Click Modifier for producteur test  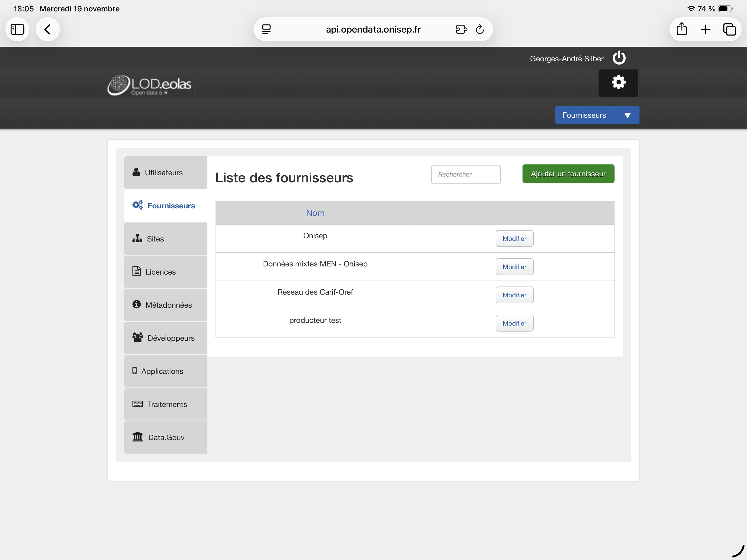coord(514,323)
